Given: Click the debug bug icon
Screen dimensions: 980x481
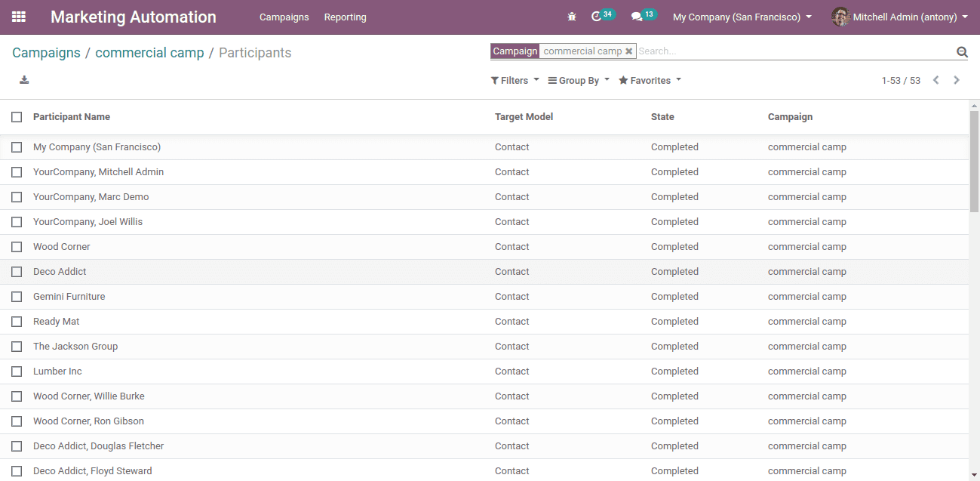Looking at the screenshot, I should [572, 17].
